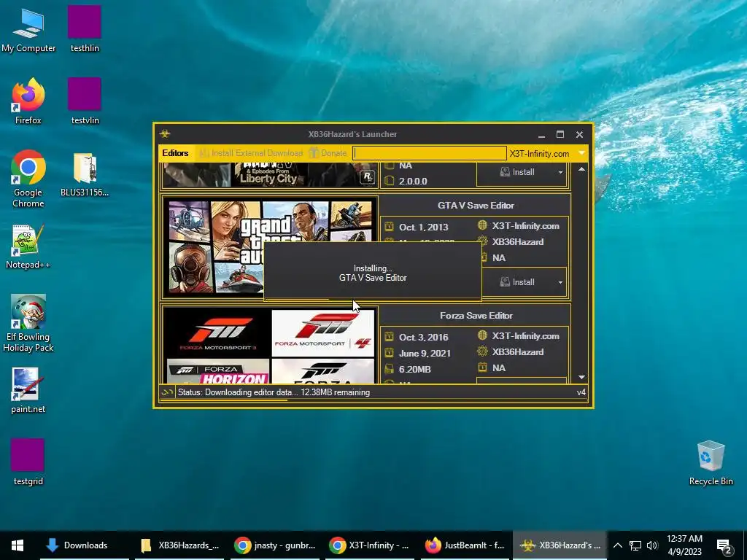Image resolution: width=747 pixels, height=560 pixels.
Task: Click the Liberty City cover thumbnail
Action: click(x=270, y=175)
